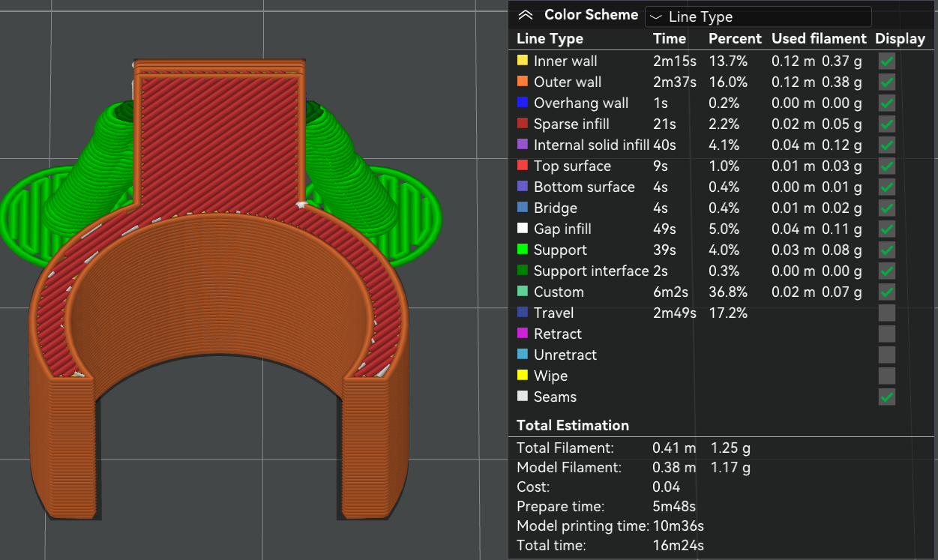Click the Time column header
The height and width of the screenshot is (560, 938).
click(x=670, y=39)
